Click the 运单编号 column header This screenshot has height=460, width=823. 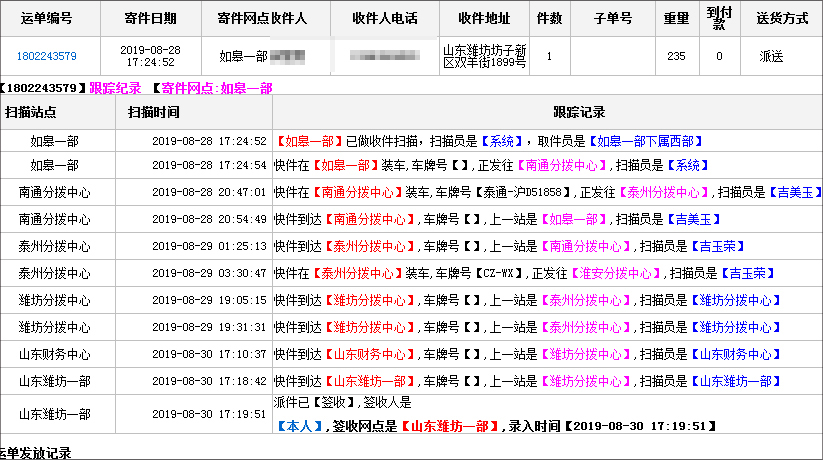46,18
